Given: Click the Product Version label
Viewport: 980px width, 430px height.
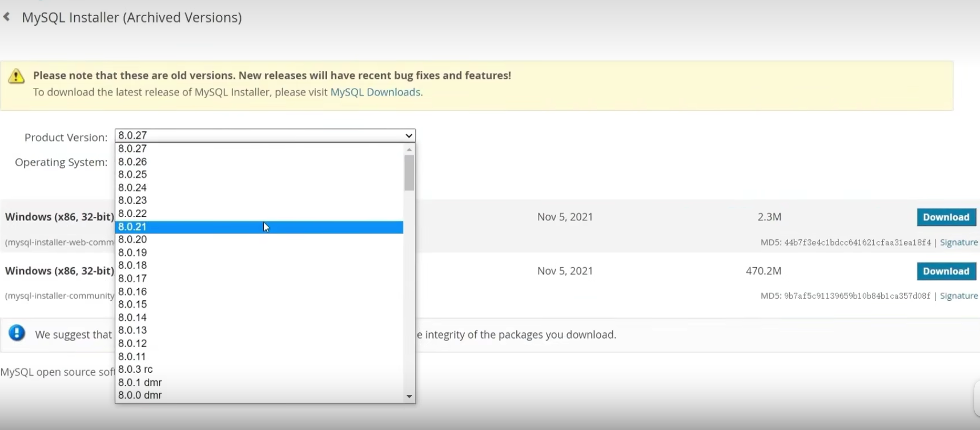Looking at the screenshot, I should [66, 138].
